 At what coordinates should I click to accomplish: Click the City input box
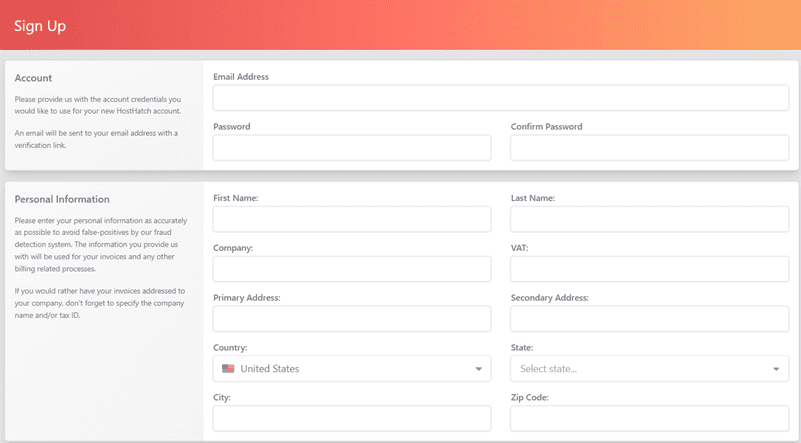point(352,419)
